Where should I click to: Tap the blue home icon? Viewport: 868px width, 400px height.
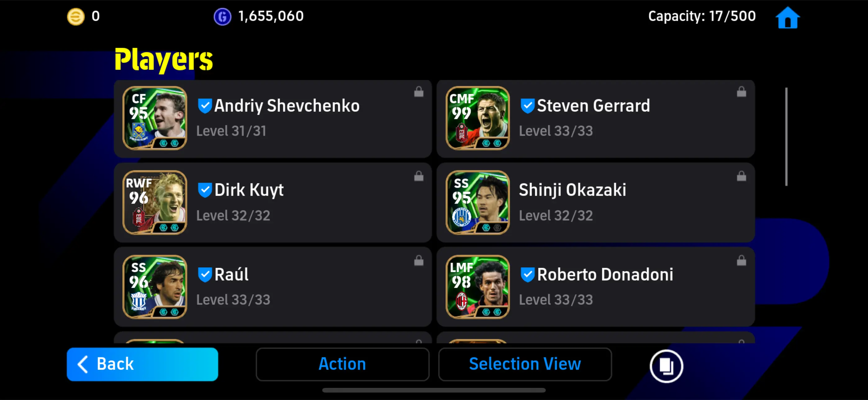pos(788,17)
